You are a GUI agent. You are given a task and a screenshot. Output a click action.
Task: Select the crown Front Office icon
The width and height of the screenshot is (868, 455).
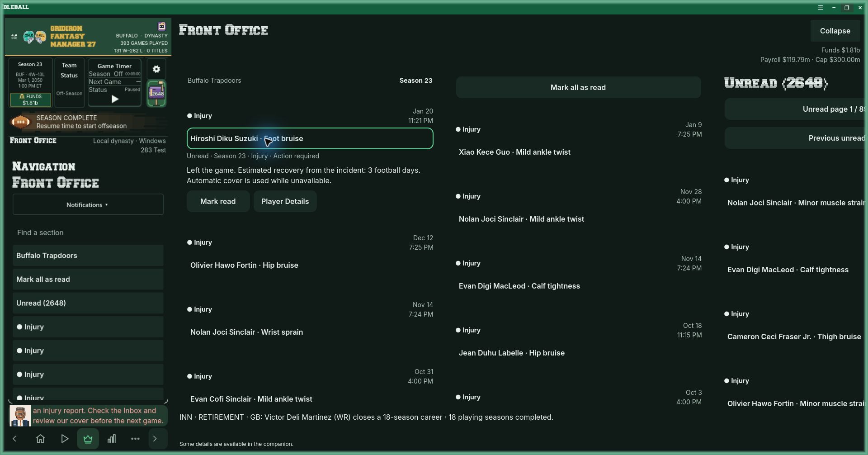(x=88, y=439)
